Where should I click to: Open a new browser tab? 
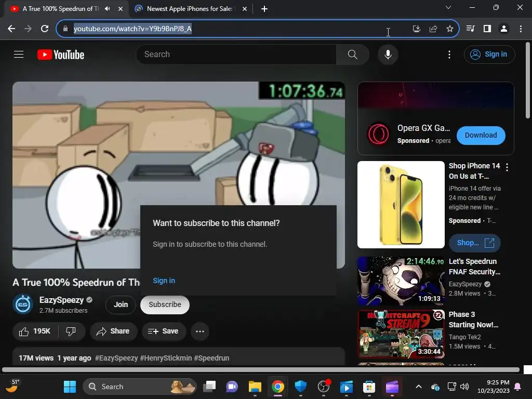tap(264, 9)
